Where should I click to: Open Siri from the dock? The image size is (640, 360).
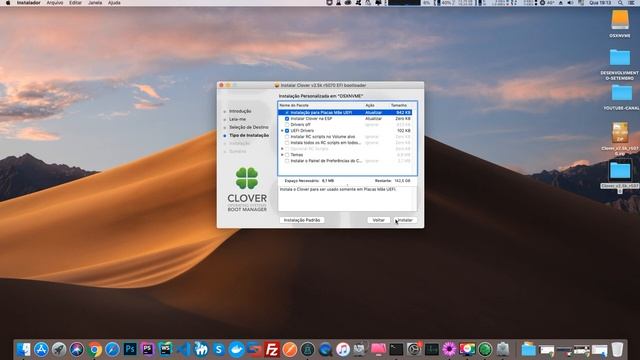pos(77,349)
